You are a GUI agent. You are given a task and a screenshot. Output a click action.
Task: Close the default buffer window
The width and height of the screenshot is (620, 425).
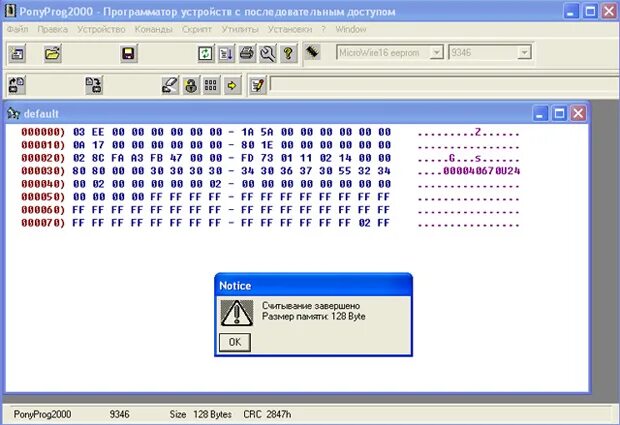point(578,114)
